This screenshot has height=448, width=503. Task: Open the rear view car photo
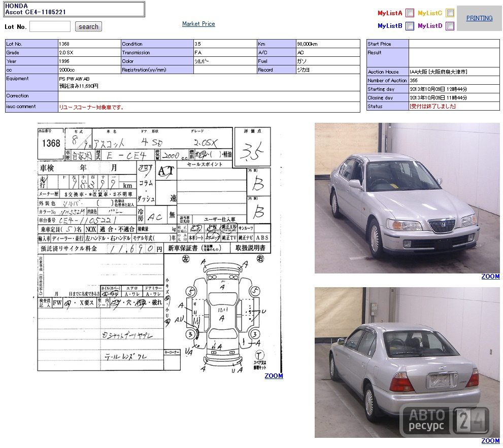(x=407, y=362)
